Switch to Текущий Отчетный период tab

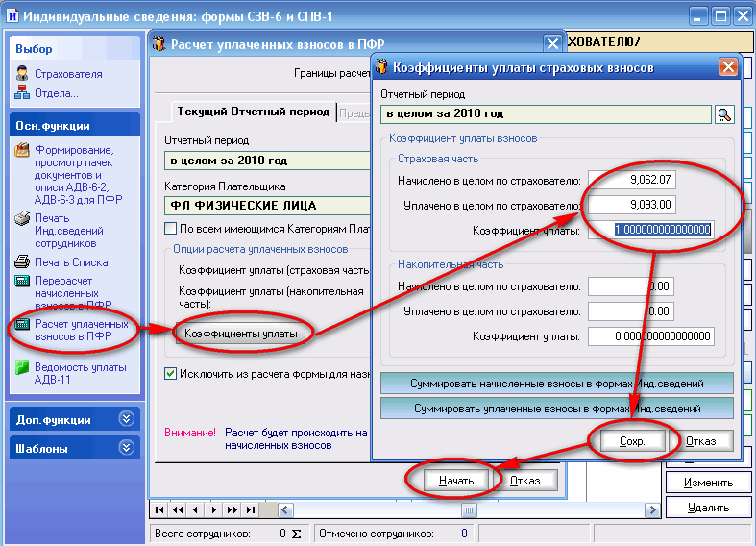(x=254, y=112)
